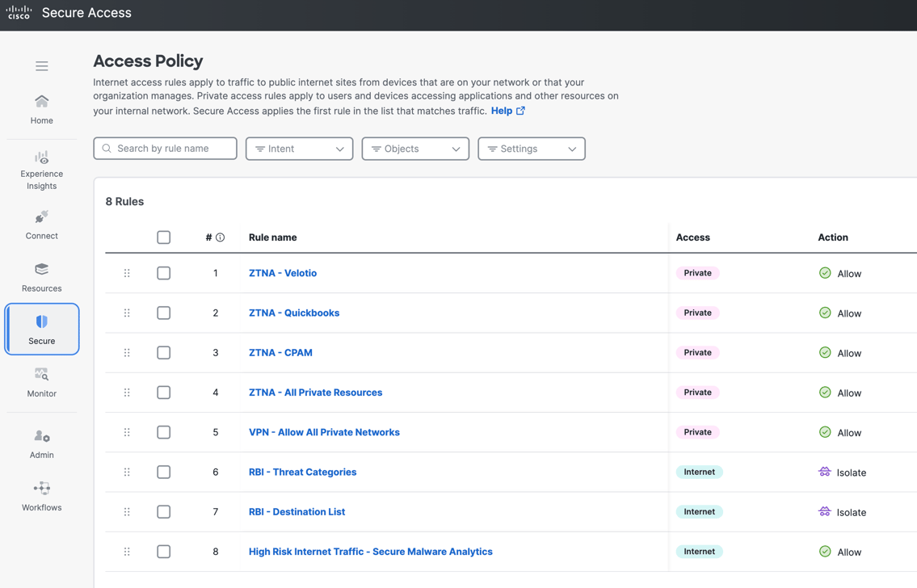Screen dimensions: 917x588
Task: Click Internet badge for RBI - Threat Categories
Action: (x=700, y=472)
